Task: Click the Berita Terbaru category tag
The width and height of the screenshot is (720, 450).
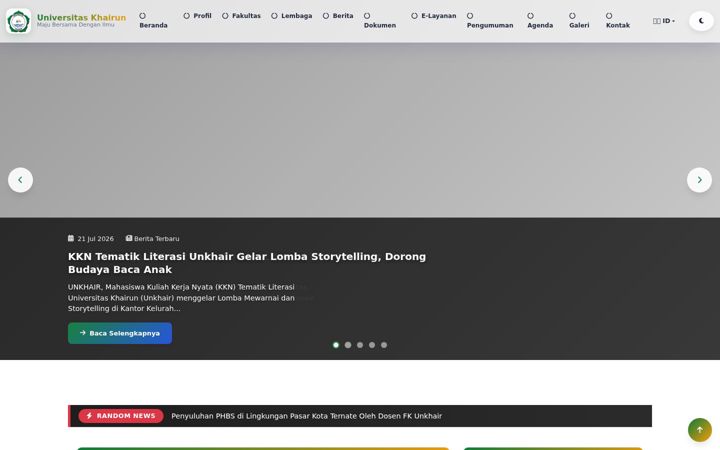Action: pos(152,238)
